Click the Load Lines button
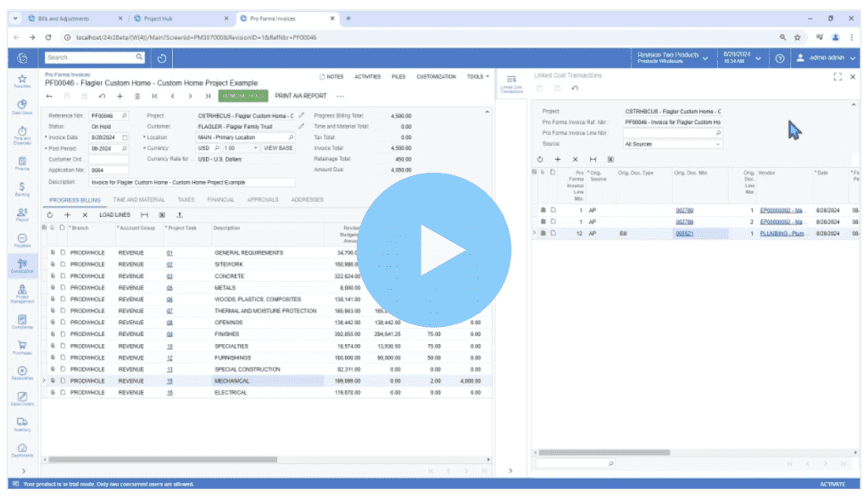 pyautogui.click(x=114, y=215)
